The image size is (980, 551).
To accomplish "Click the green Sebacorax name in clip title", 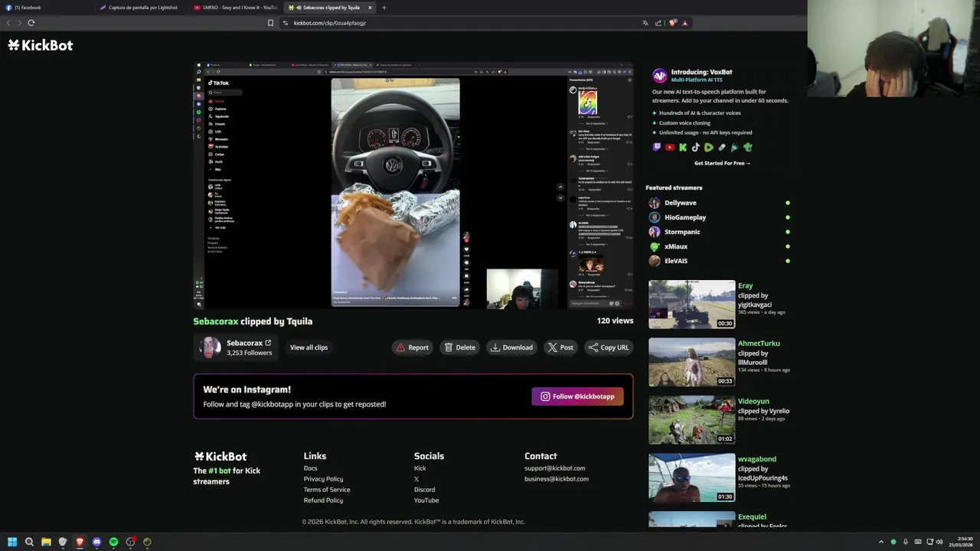I will 215,321.
